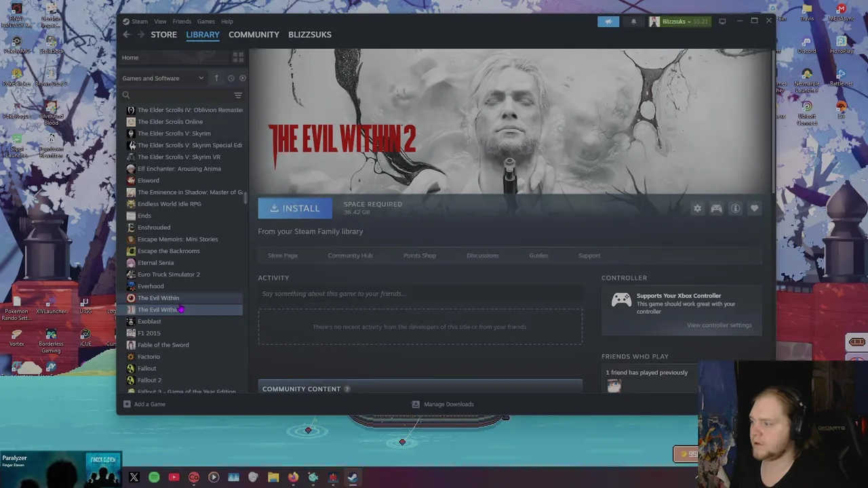The width and height of the screenshot is (868, 488).
Task: Click the Steam icon in the taskbar
Action: click(x=353, y=477)
